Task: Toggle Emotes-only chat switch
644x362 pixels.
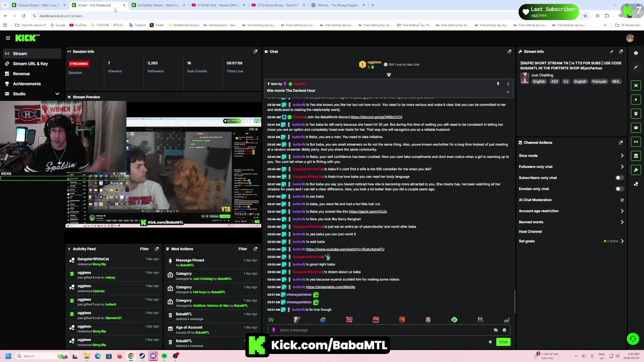Action: [x=619, y=189]
